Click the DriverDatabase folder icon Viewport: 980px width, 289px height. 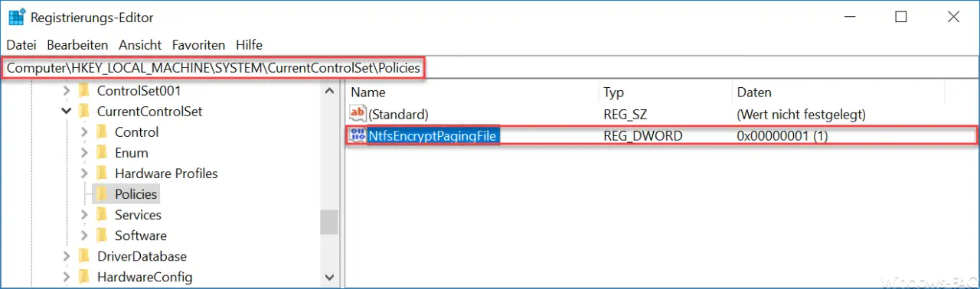coord(83,256)
